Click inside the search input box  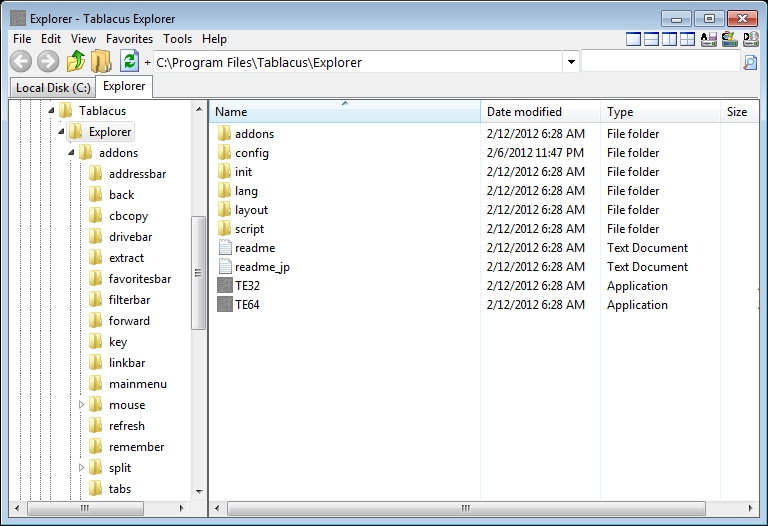point(660,62)
